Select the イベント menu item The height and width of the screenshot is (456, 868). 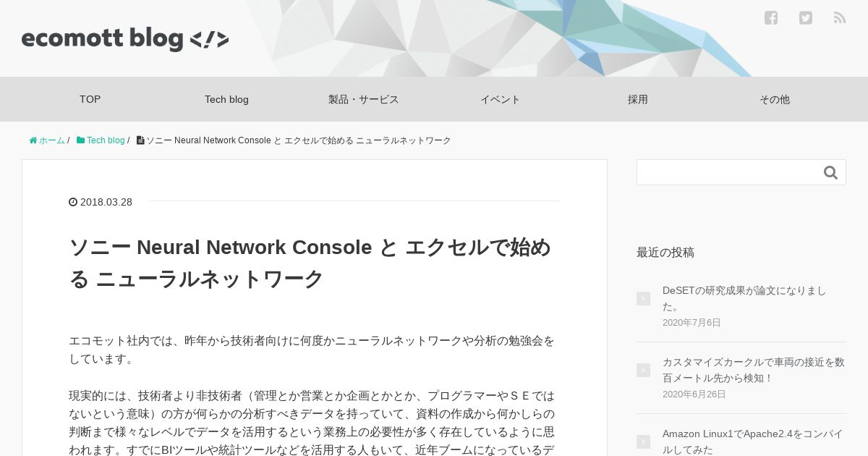click(x=501, y=99)
